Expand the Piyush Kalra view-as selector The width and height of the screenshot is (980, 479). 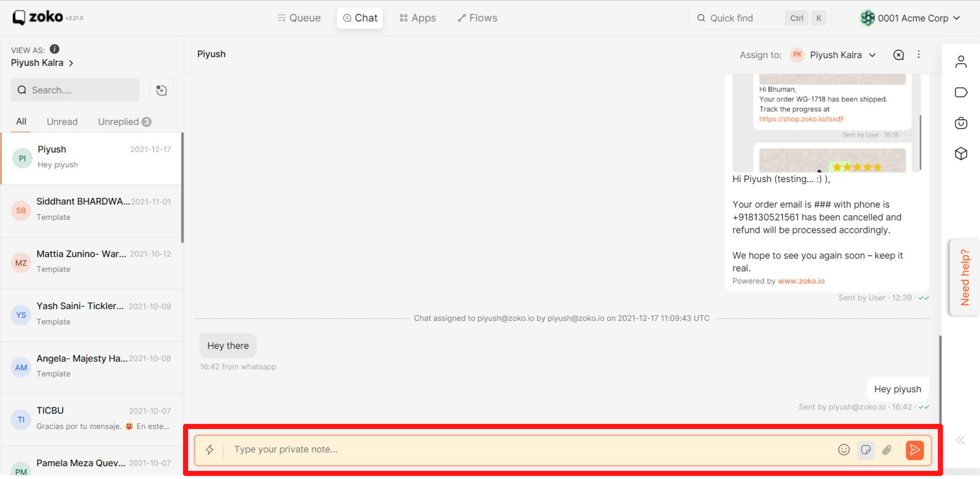tap(42, 63)
